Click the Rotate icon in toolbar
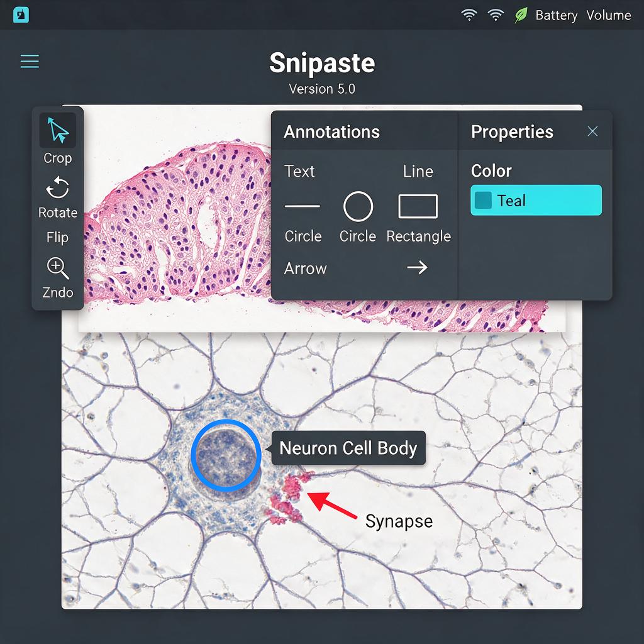The width and height of the screenshot is (644, 644). coord(57,187)
